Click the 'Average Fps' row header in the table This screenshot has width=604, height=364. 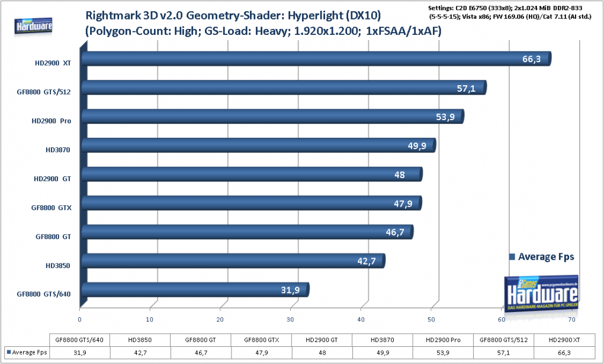click(x=29, y=352)
